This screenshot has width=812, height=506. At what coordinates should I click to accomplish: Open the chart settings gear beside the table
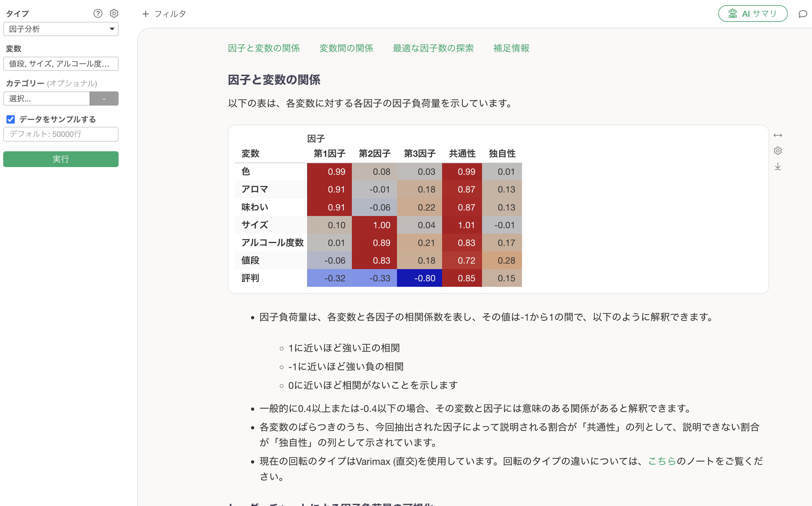778,151
